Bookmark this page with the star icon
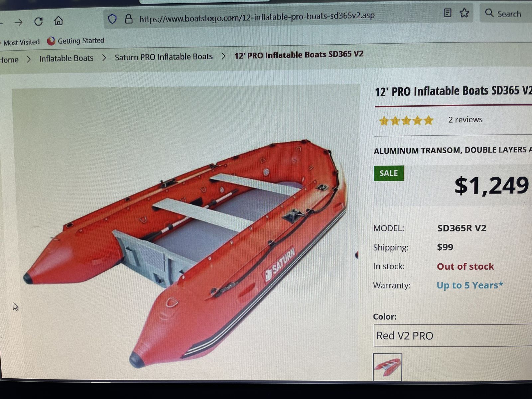The image size is (532, 399). [464, 13]
